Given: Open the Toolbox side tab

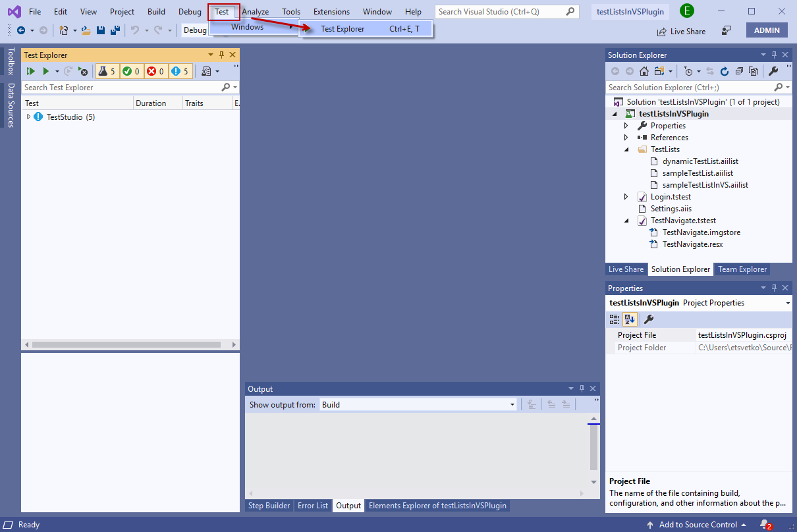Looking at the screenshot, I should click(x=11, y=61).
